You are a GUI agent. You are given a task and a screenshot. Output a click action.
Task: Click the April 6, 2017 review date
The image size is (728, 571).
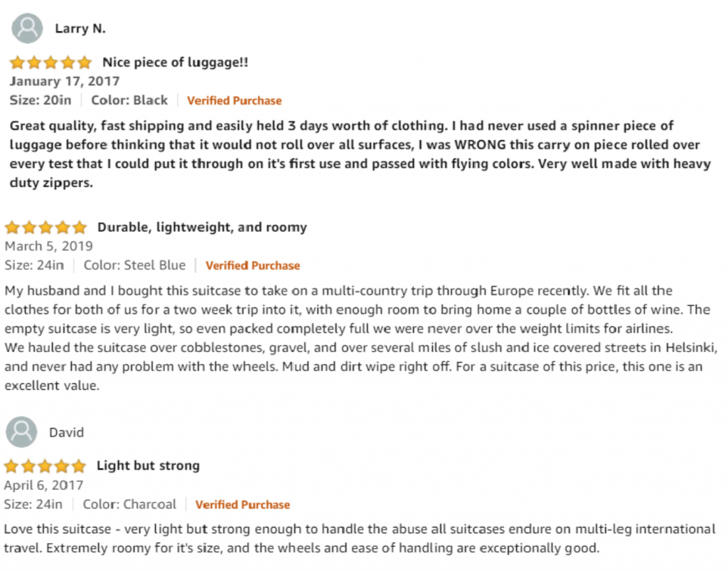(x=43, y=485)
